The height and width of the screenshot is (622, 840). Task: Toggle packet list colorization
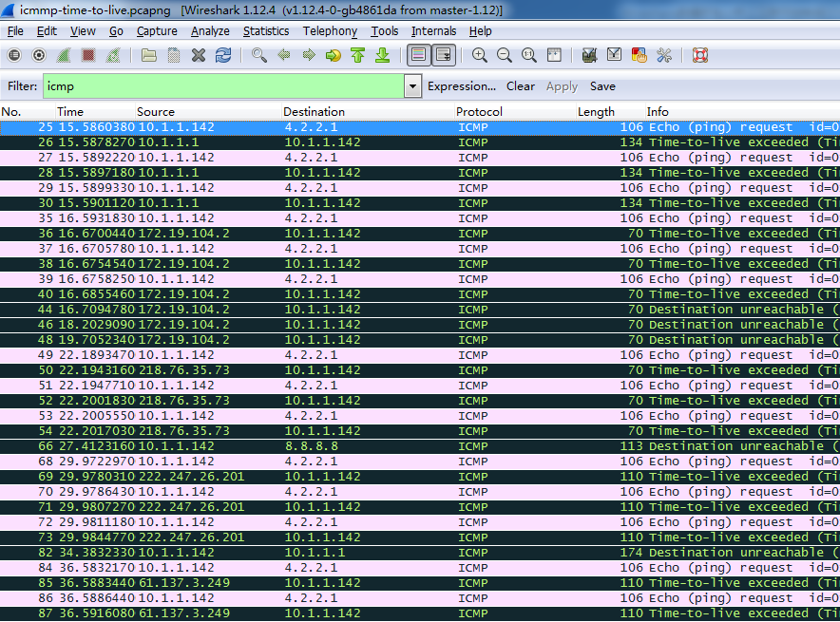tap(419, 55)
